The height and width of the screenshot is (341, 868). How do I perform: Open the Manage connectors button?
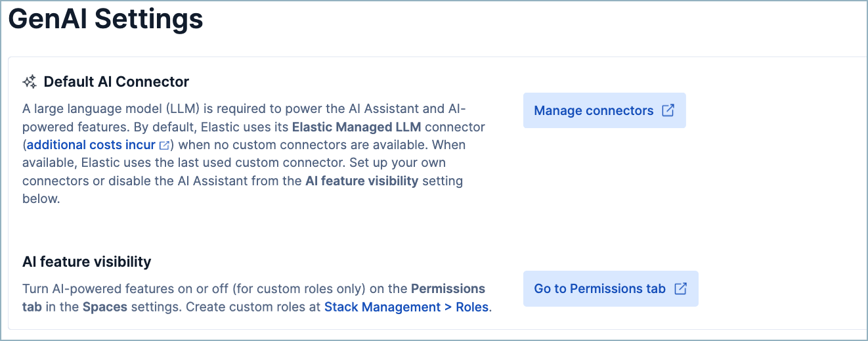(x=594, y=110)
